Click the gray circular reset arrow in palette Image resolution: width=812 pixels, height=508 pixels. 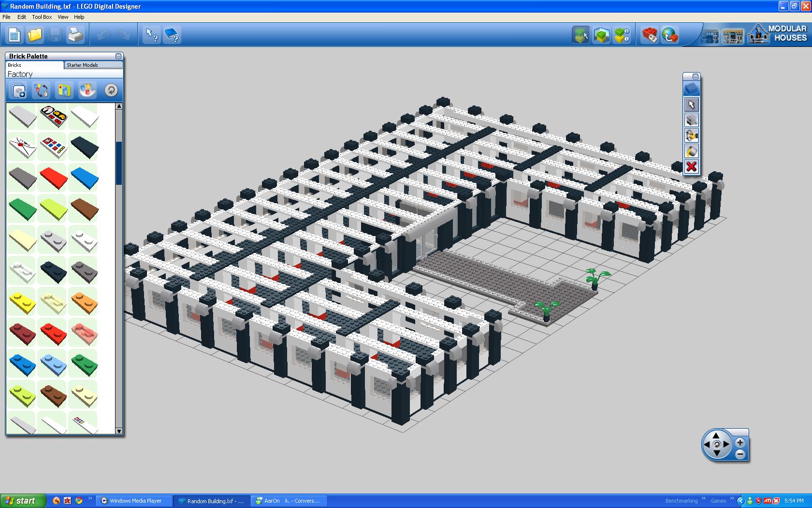point(111,90)
